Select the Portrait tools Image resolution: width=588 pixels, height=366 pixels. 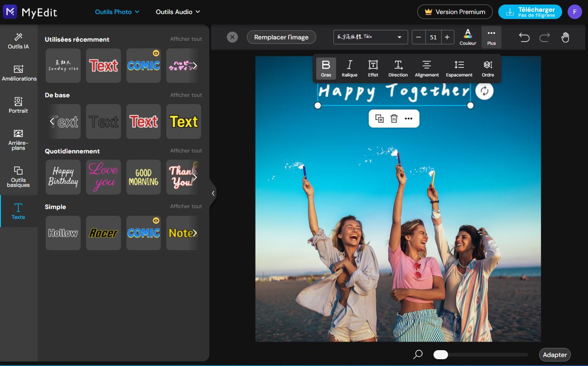[18, 105]
